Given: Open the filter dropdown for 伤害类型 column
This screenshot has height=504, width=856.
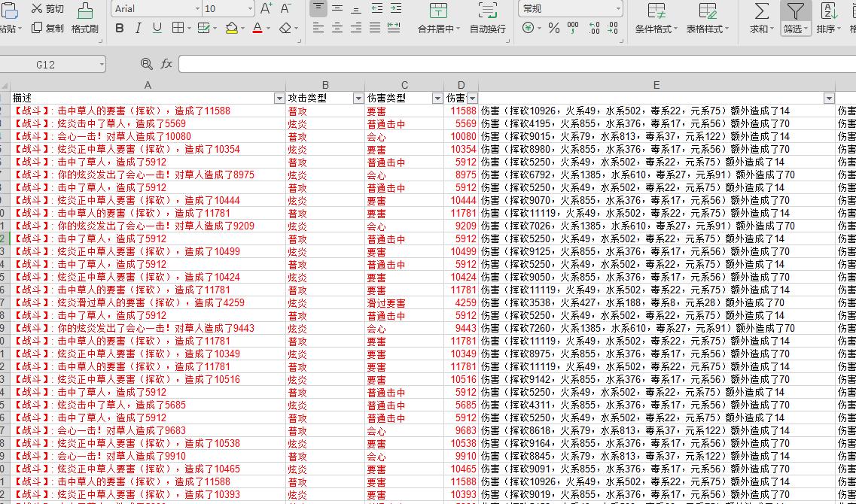Looking at the screenshot, I should [437, 99].
